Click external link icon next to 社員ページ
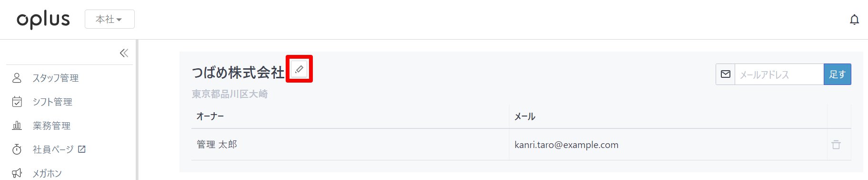 point(81,149)
